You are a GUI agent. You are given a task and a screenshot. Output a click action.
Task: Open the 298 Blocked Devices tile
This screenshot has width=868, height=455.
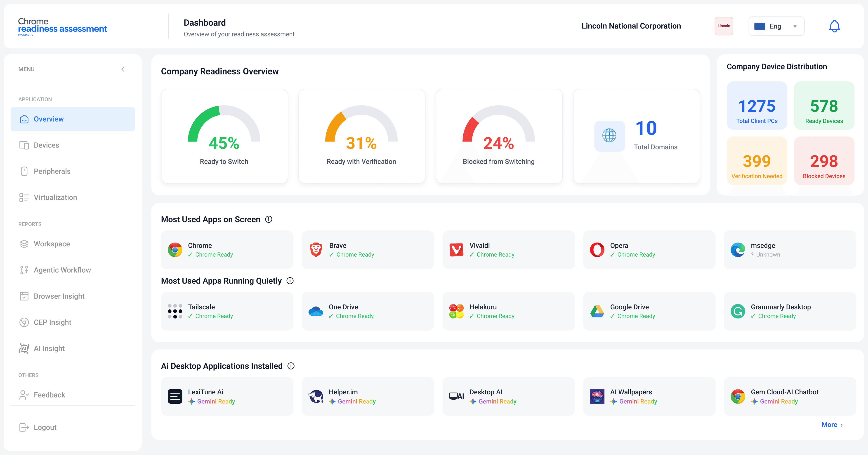coord(824,161)
